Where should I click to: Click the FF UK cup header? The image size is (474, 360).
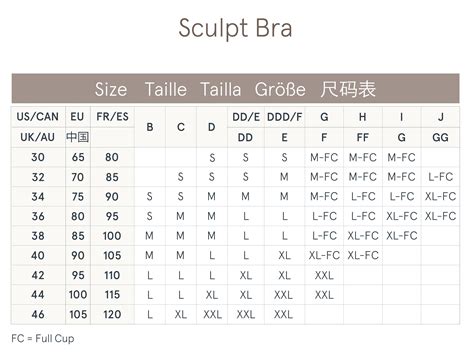(x=363, y=137)
